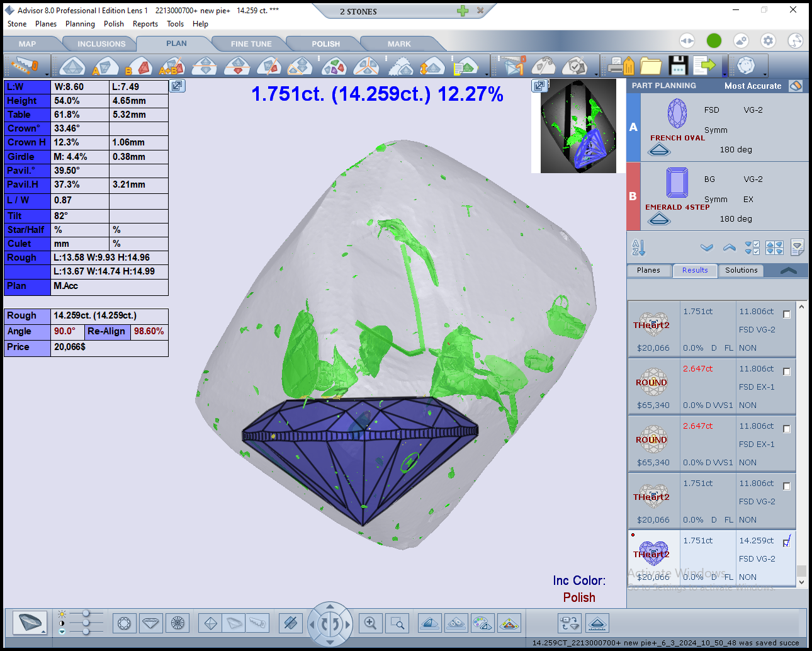Tick the checkbox for first ROUND 2.647ct result
This screenshot has height=651, width=812.
786,371
